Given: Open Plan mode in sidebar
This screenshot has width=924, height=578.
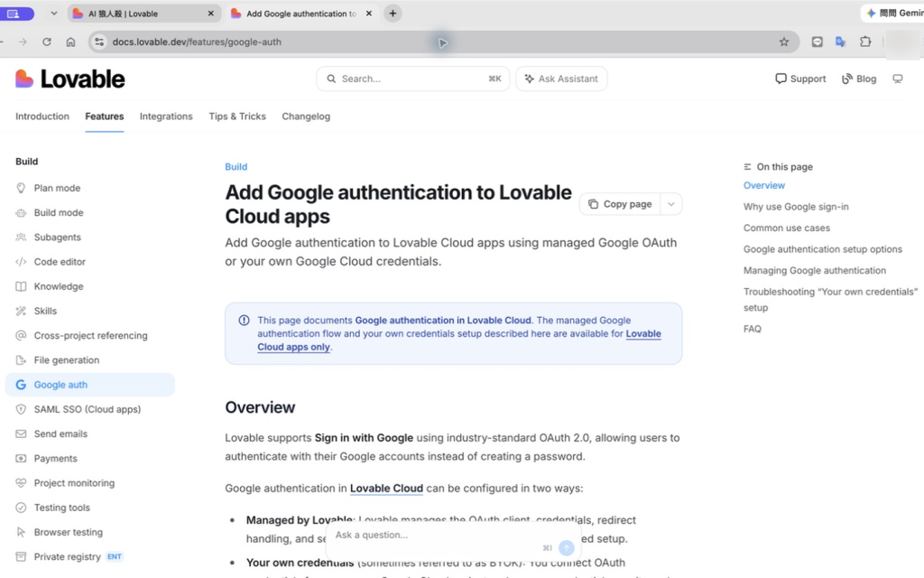Looking at the screenshot, I should pyautogui.click(x=89, y=188).
